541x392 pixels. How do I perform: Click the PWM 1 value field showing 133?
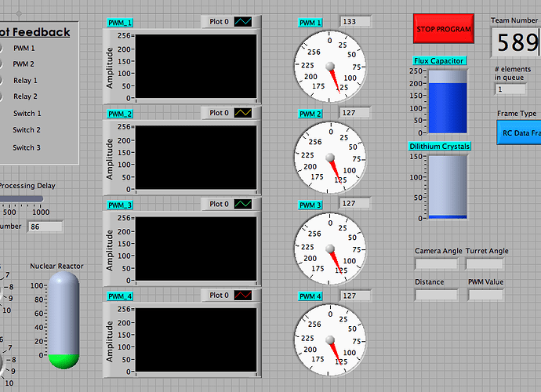(x=356, y=21)
